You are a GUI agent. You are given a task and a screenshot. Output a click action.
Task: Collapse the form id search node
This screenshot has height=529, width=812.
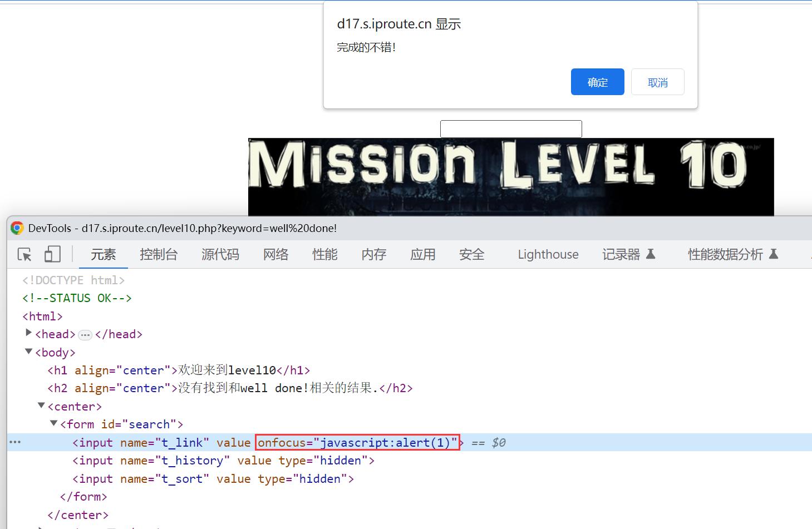click(x=54, y=423)
